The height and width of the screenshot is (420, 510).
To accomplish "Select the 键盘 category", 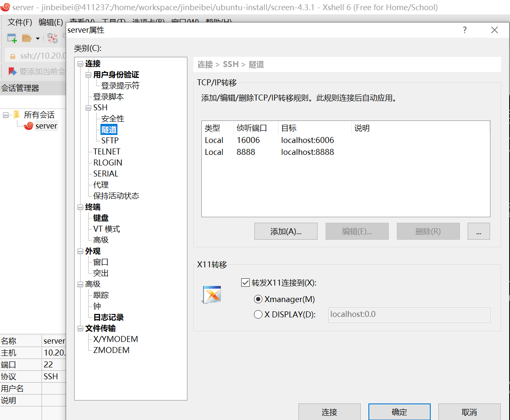I will 101,218.
